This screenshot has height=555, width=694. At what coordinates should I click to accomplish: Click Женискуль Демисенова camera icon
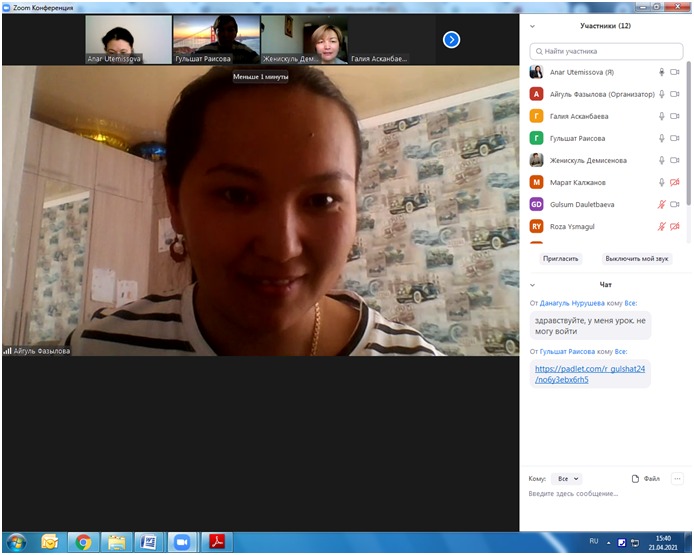[x=674, y=160]
